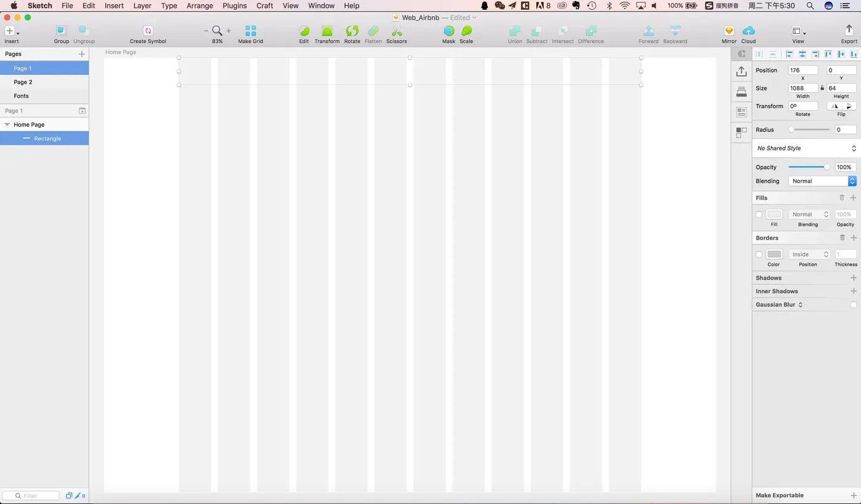The image size is (861, 504).
Task: Collapse the Home Page artboard group
Action: (7, 125)
